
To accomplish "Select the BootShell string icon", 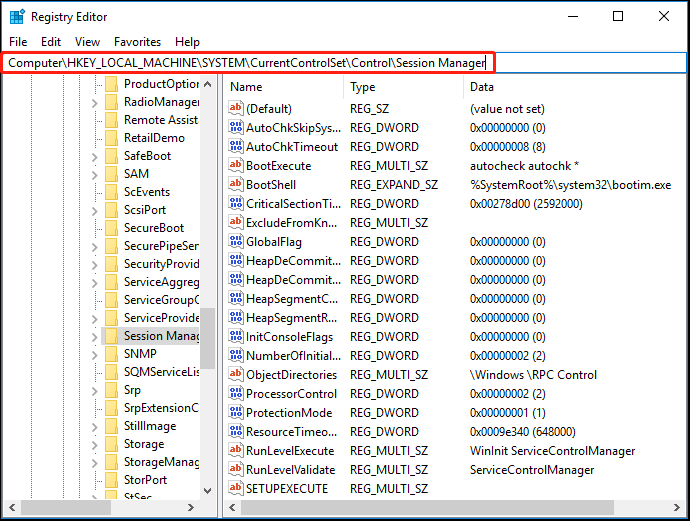I will tap(236, 184).
